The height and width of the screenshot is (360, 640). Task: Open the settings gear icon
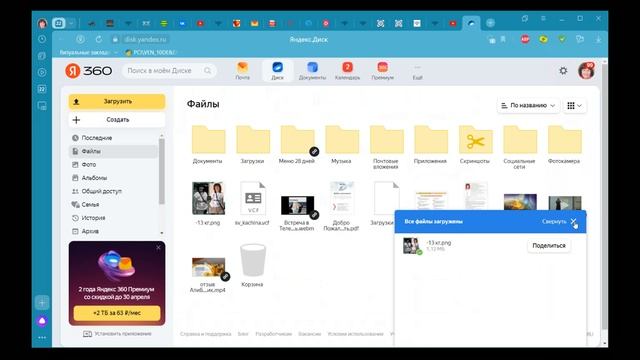click(x=563, y=71)
